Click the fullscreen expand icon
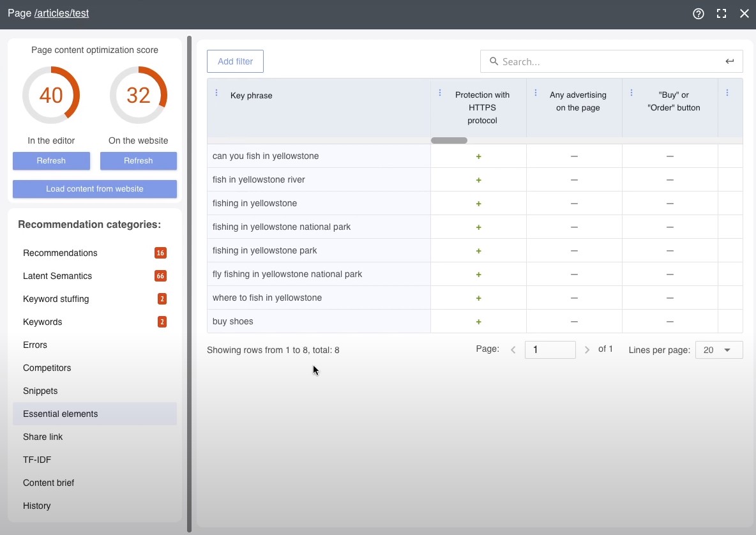 tap(721, 13)
